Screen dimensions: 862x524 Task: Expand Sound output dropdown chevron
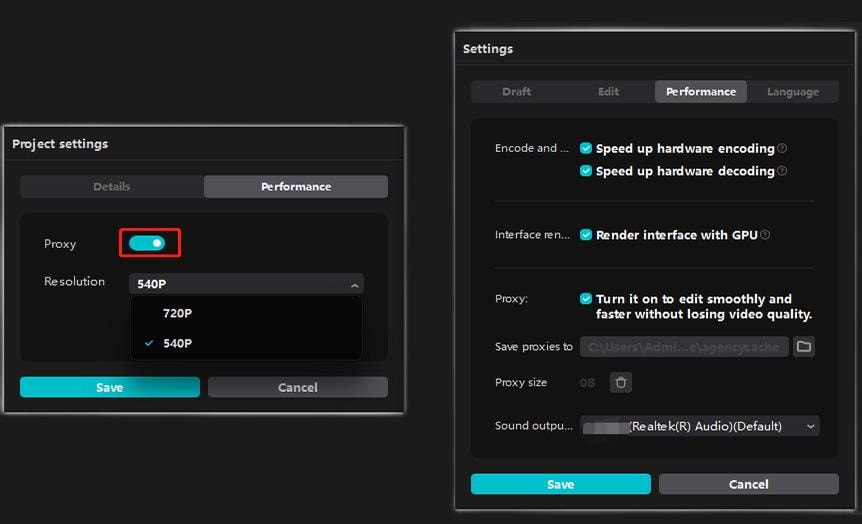coord(810,427)
